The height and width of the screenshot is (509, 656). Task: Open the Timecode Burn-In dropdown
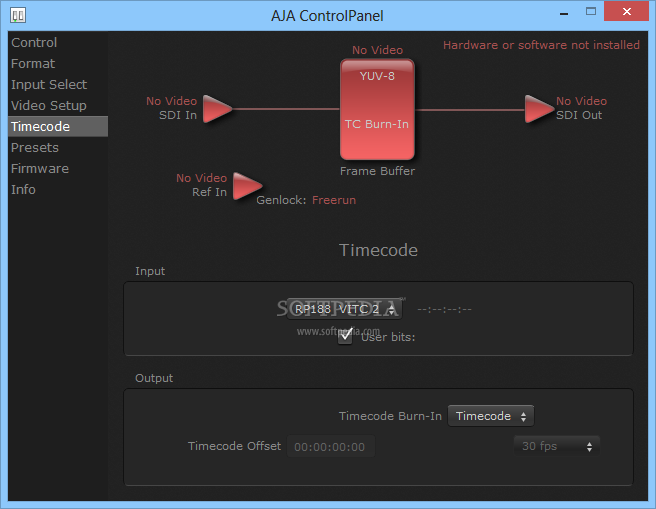(491, 416)
